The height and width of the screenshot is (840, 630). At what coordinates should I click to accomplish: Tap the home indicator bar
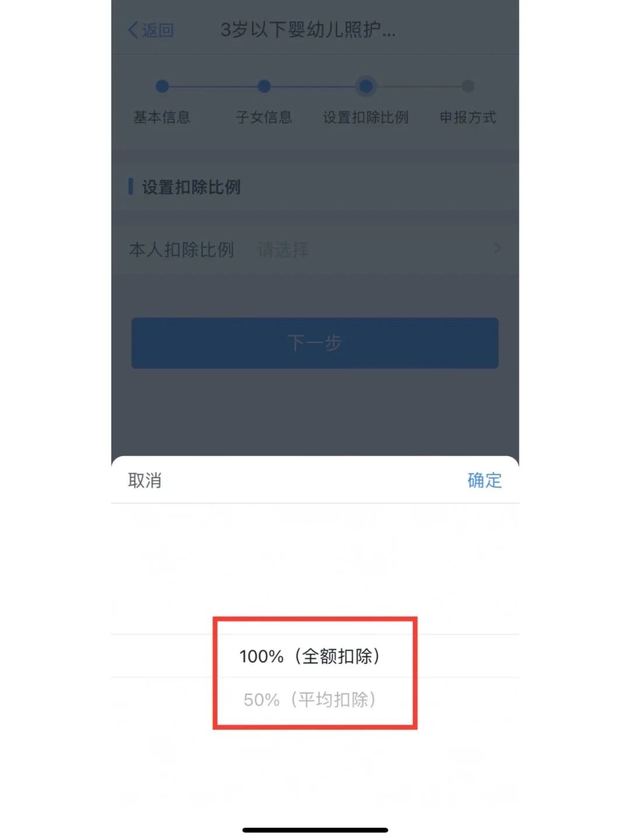click(315, 829)
